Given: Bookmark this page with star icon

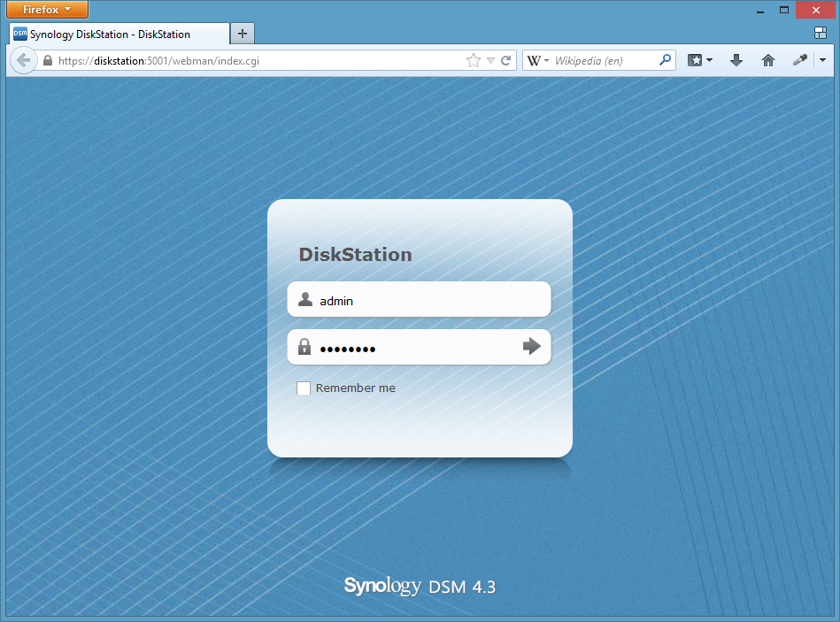Looking at the screenshot, I should click(474, 60).
